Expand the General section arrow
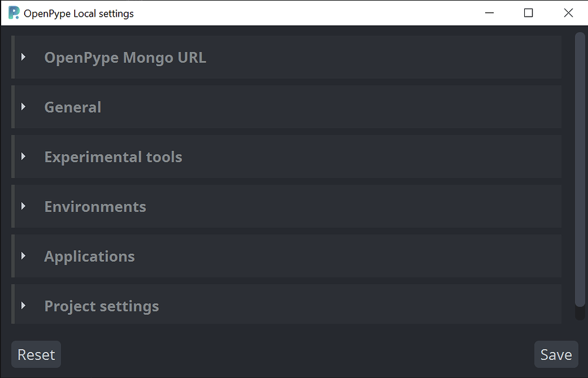The width and height of the screenshot is (588, 378). point(24,107)
